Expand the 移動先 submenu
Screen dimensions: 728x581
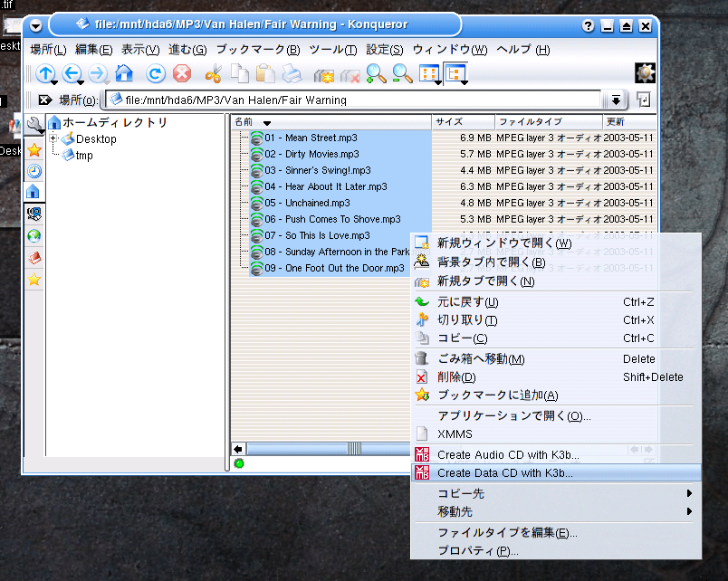click(556, 511)
